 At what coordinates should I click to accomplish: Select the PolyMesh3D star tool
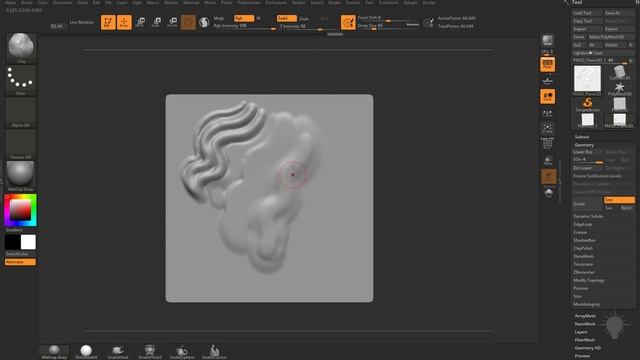pos(620,89)
